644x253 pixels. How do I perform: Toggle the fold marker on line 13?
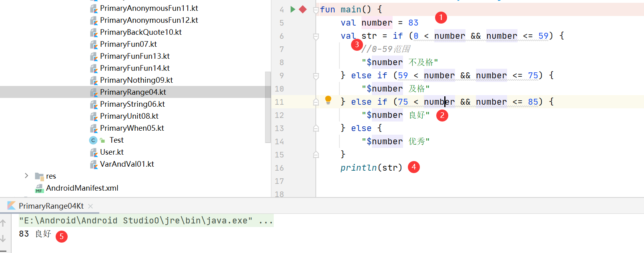[x=316, y=128]
